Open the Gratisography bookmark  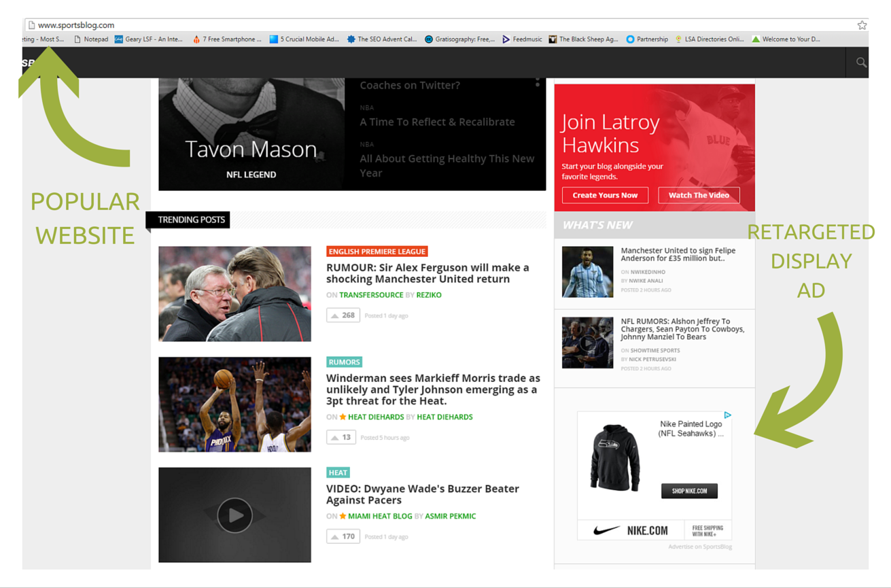pos(459,39)
